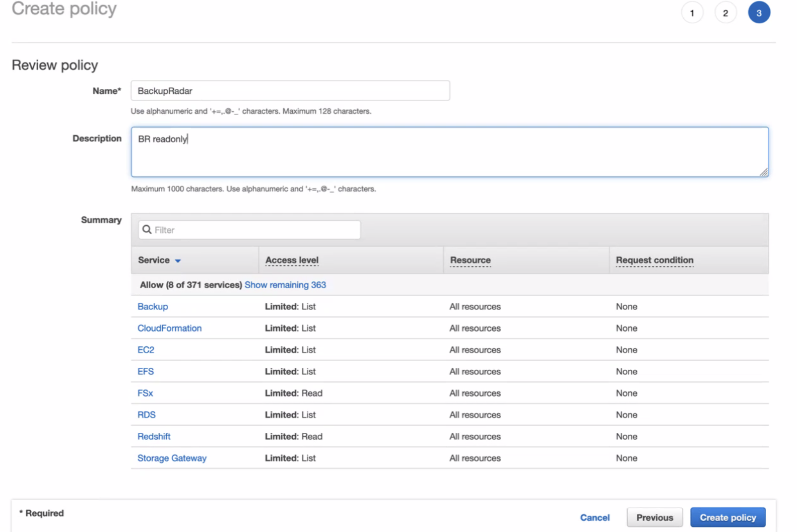Focus the Summary Filter search box
This screenshot has width=797, height=532.
click(x=249, y=230)
